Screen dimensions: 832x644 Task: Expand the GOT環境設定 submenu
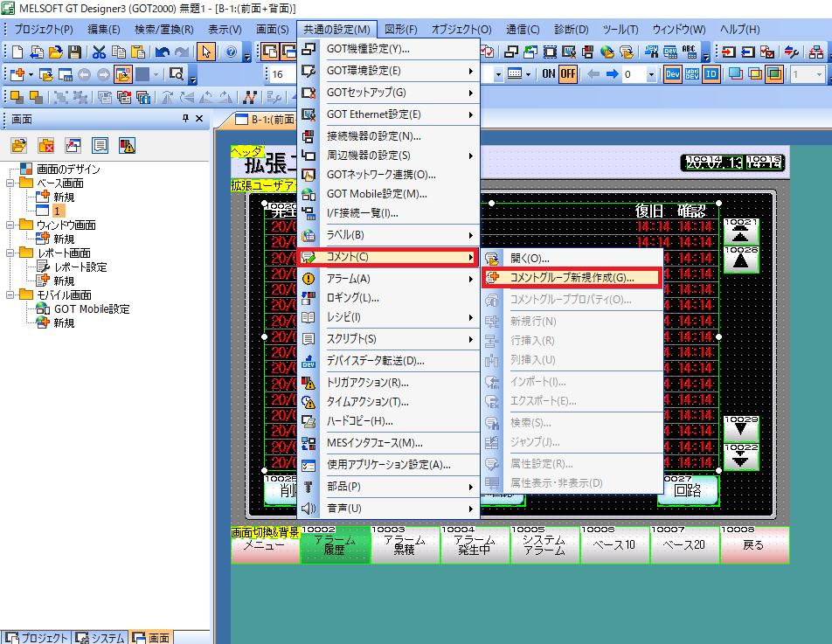click(471, 71)
